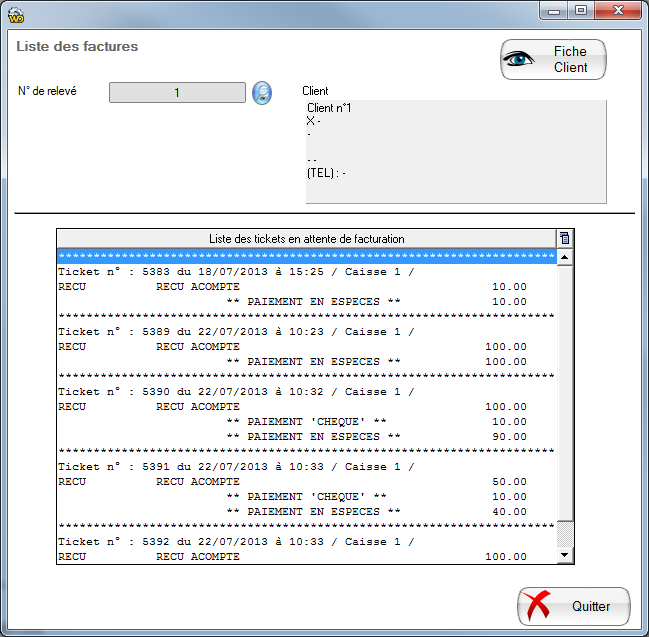
Task: Select the Ticket n° 5392 row
Action: coord(236,542)
